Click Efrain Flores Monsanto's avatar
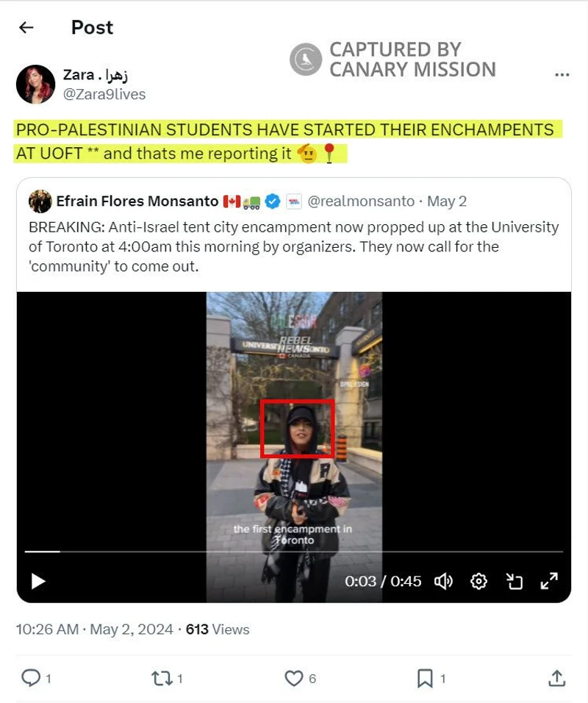This screenshot has width=588, height=703. tap(40, 201)
